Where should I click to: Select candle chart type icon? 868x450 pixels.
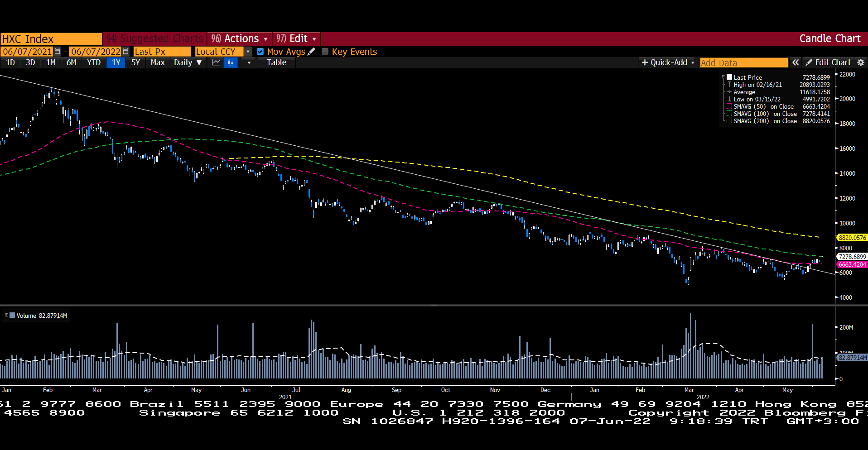(231, 62)
